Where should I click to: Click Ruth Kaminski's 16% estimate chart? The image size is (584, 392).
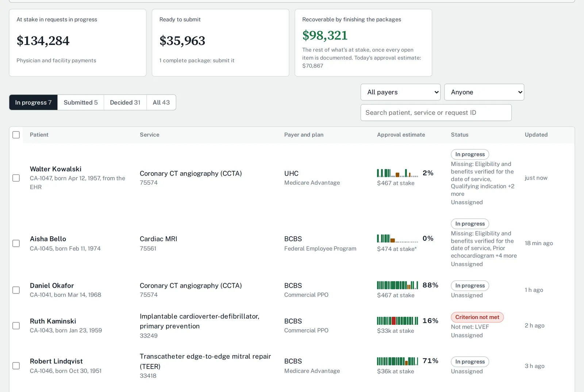[x=397, y=321]
